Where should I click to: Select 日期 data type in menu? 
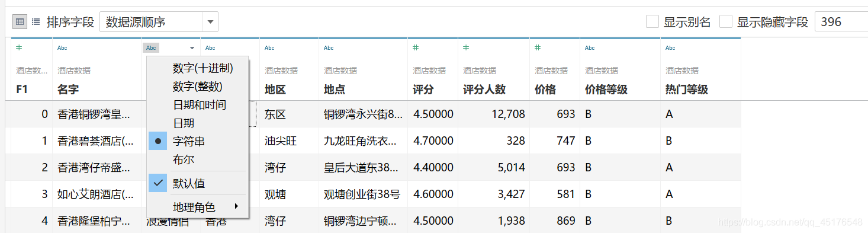pos(197,123)
